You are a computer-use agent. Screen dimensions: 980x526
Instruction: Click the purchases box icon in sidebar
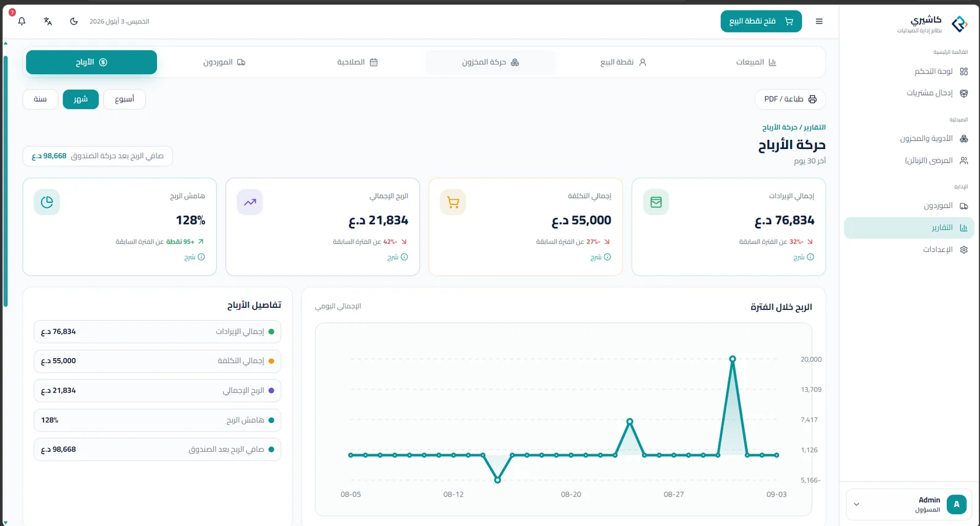point(963,93)
